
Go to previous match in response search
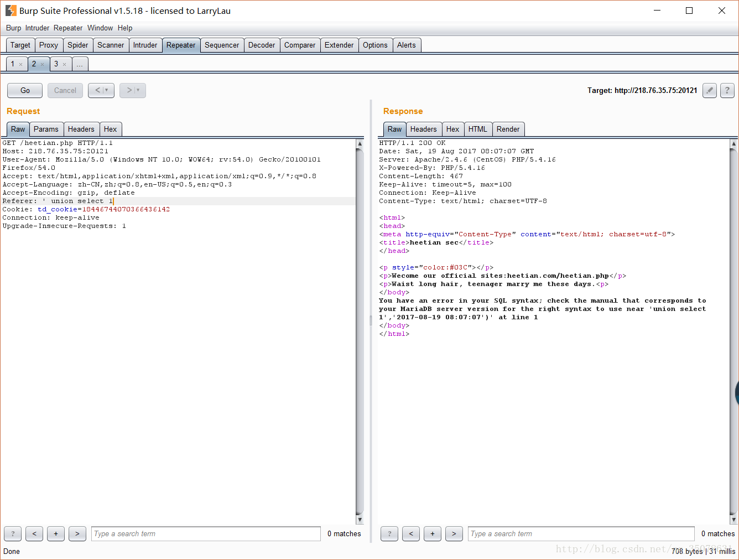[x=411, y=533]
